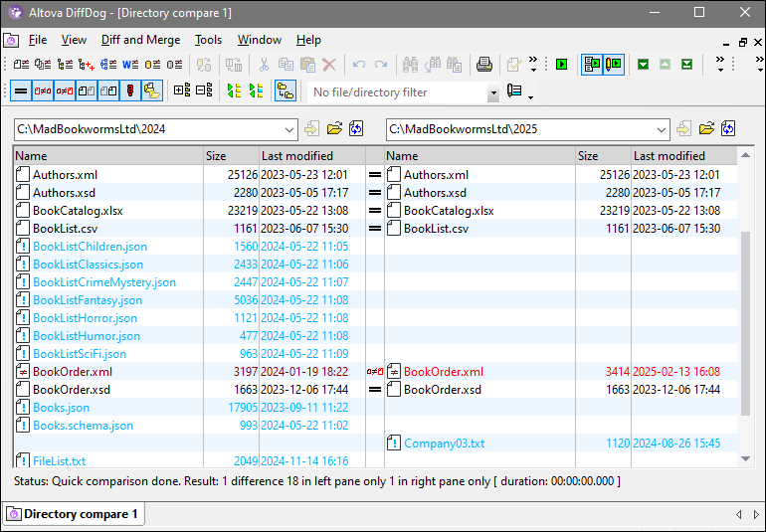Open the Tools menu

coord(208,40)
